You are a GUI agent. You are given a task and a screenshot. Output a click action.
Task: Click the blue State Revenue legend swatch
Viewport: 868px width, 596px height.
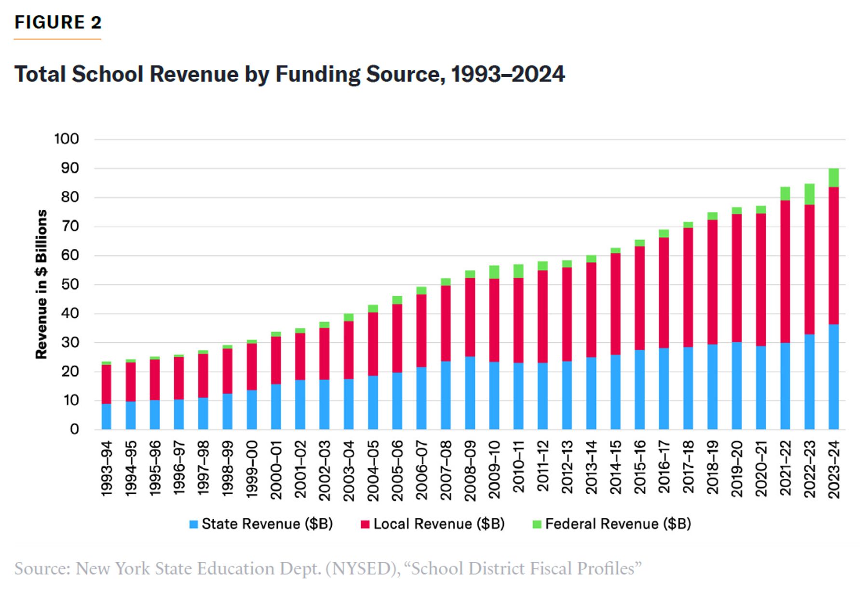pyautogui.click(x=194, y=524)
